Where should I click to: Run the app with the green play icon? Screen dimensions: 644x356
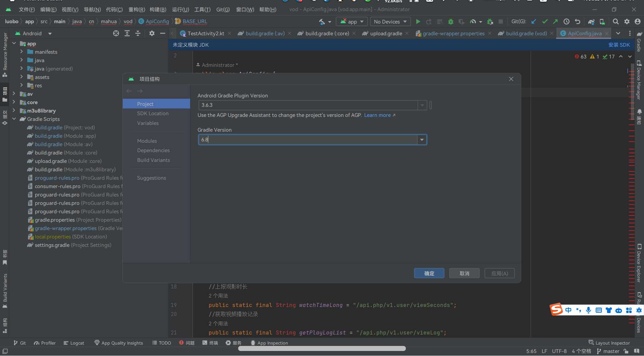pos(418,22)
